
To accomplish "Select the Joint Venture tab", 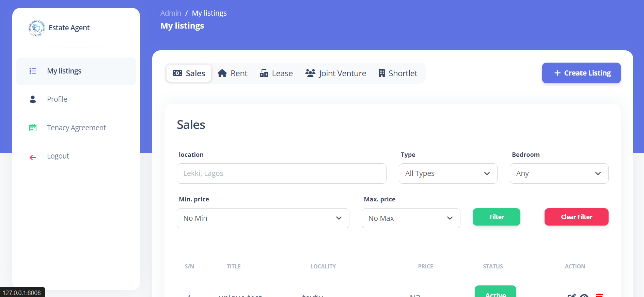I will pyautogui.click(x=336, y=73).
